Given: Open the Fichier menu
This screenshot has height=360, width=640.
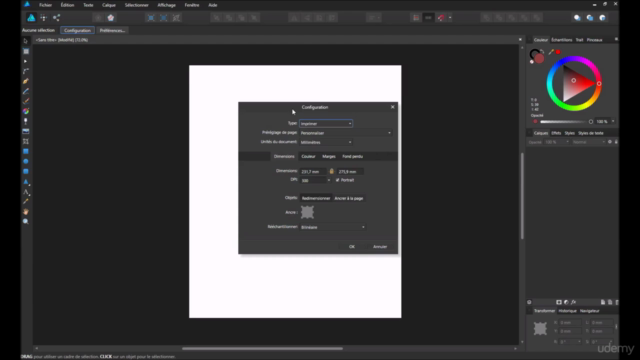Looking at the screenshot, I should pyautogui.click(x=45, y=5).
